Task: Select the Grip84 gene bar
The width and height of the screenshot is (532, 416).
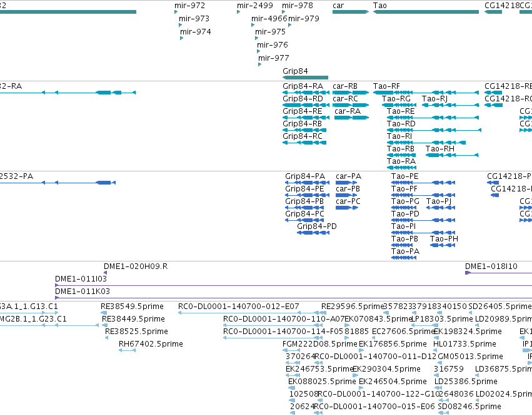Action: (x=305, y=78)
